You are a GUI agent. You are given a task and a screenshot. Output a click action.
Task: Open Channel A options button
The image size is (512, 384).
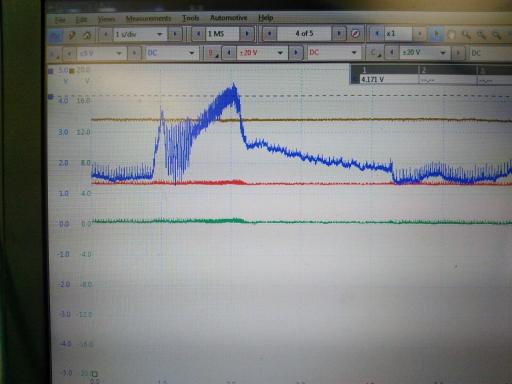54,54
